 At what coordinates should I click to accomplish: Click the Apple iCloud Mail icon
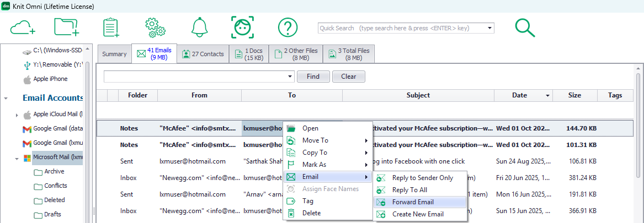tap(27, 115)
